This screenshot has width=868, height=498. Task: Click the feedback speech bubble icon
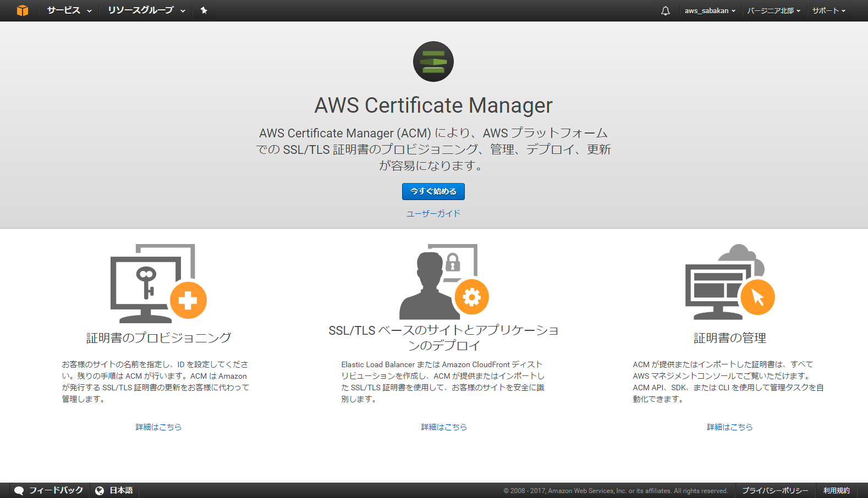[x=19, y=491]
